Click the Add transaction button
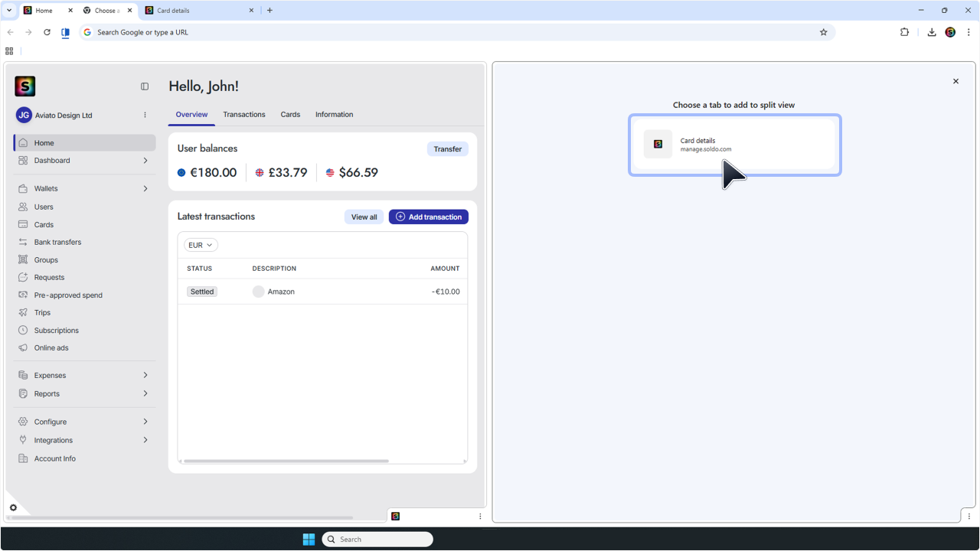The width and height of the screenshot is (980, 551). [429, 217]
